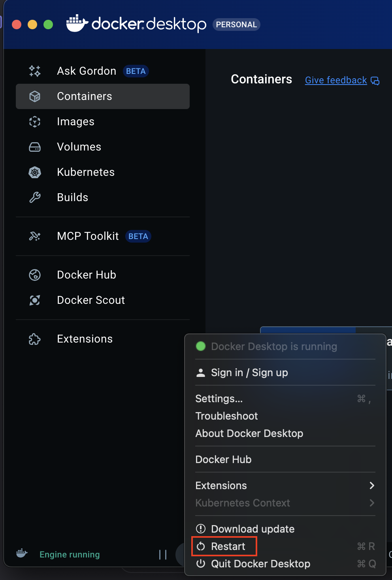
Task: Click the Extensions puzzle piece icon
Action: [35, 339]
